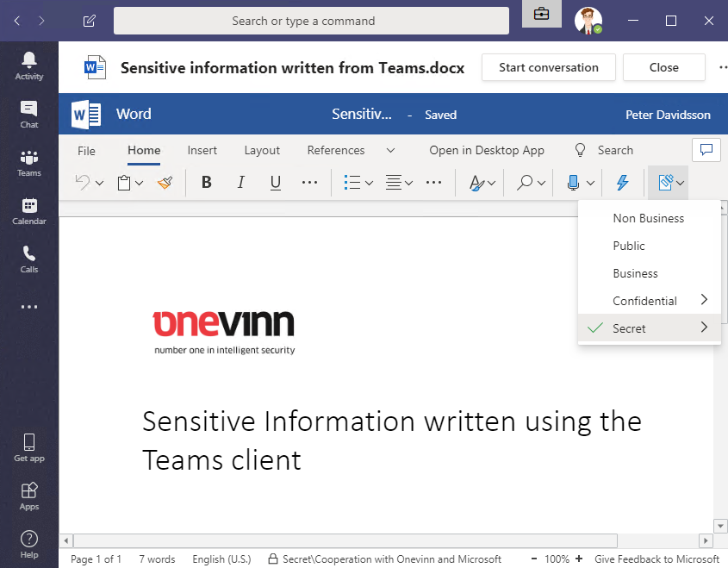Click the lightning bolt icon
Screen dimensions: 728x568
[x=623, y=183]
